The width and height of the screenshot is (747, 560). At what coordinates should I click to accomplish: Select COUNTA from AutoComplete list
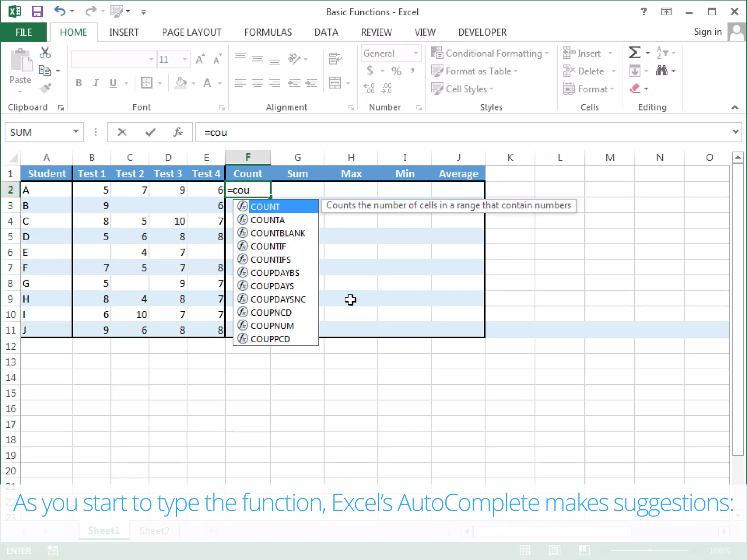coord(276,220)
